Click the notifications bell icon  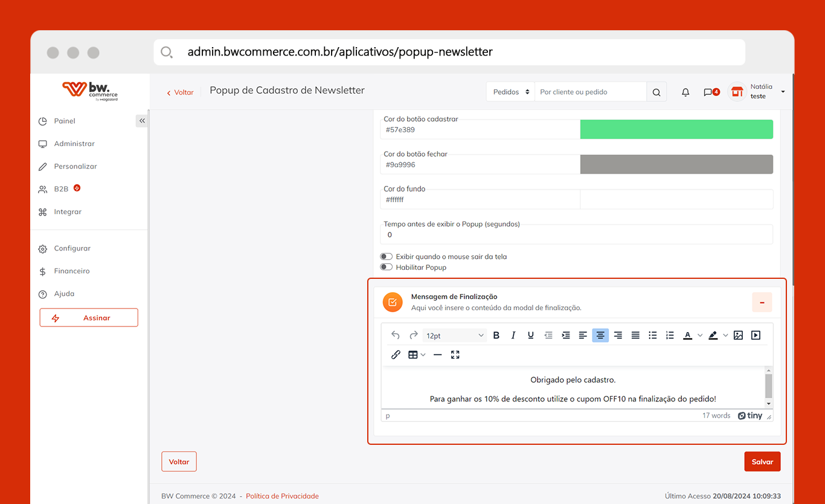[x=685, y=92]
